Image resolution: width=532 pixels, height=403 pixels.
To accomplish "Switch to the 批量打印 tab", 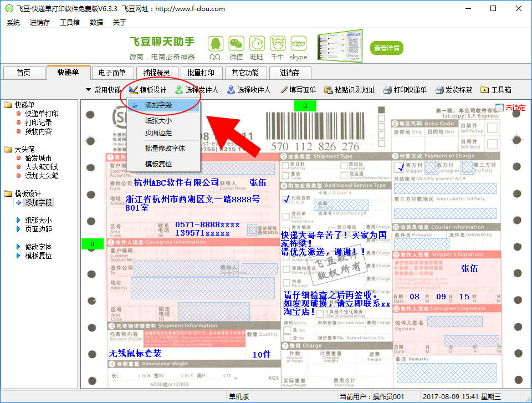I will point(201,73).
